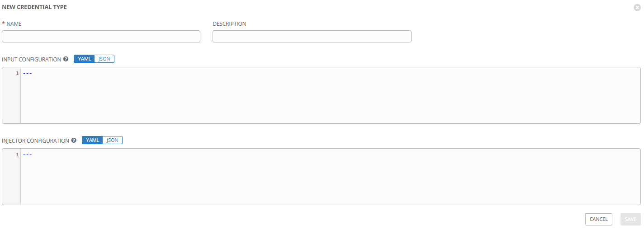Switch Input Configuration to JSON
644x230 pixels.
click(x=104, y=59)
